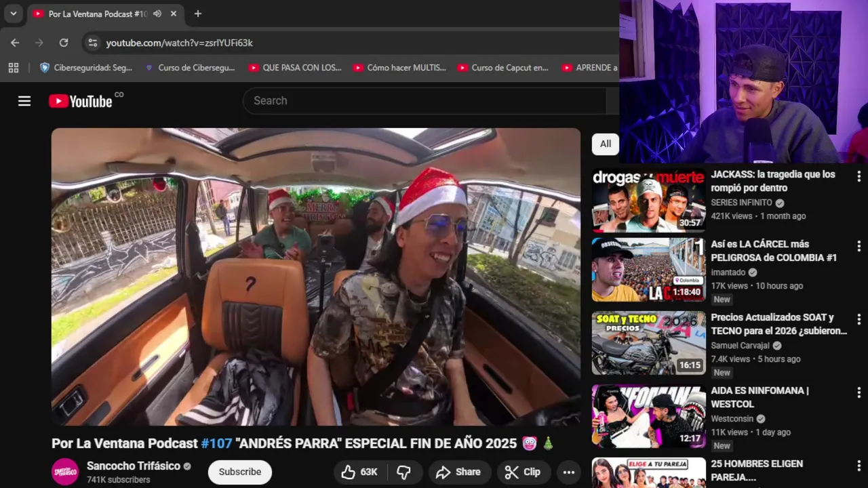Open the #107 hashtag link in title
This screenshot has height=488, width=868.
point(216,443)
